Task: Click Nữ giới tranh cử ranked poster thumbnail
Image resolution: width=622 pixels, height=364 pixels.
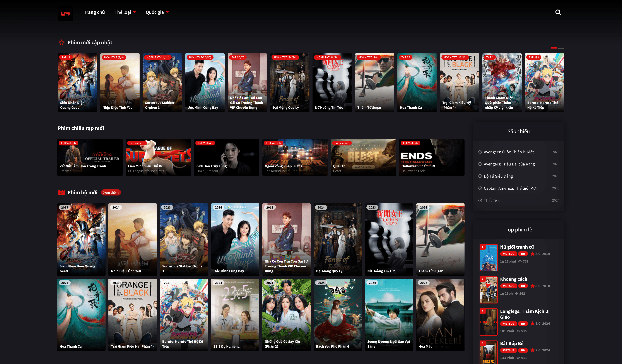Action: (489, 258)
